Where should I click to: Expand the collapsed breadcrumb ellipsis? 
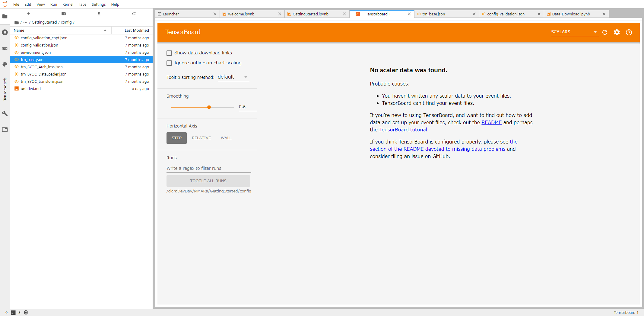click(x=25, y=22)
